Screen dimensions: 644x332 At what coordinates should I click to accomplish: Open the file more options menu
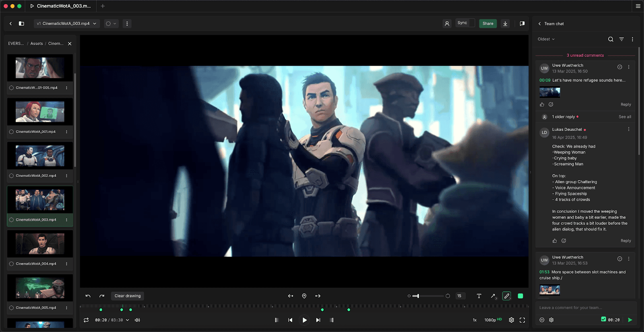coord(127,23)
